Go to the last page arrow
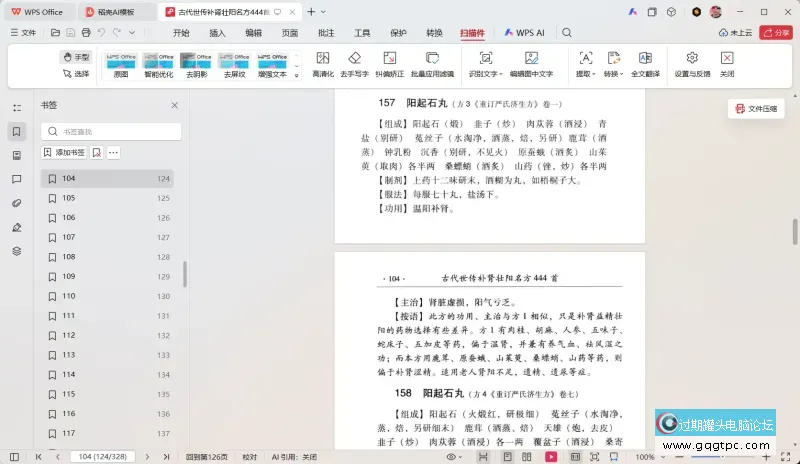This screenshot has width=800, height=464. 166,457
